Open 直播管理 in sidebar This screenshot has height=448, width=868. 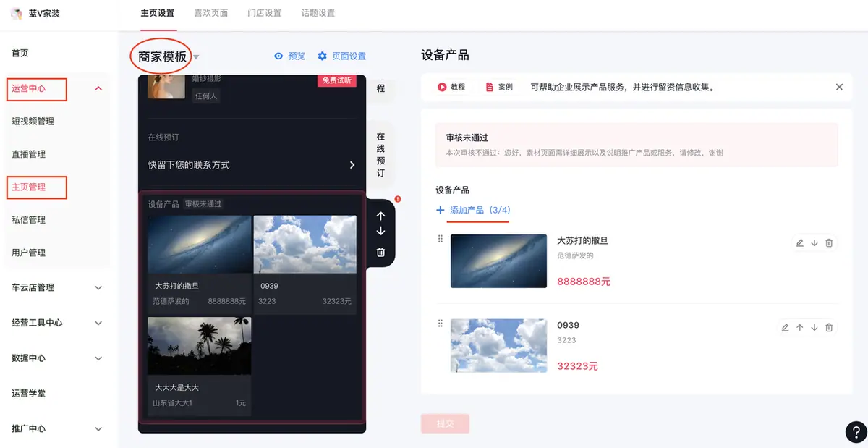pos(29,154)
